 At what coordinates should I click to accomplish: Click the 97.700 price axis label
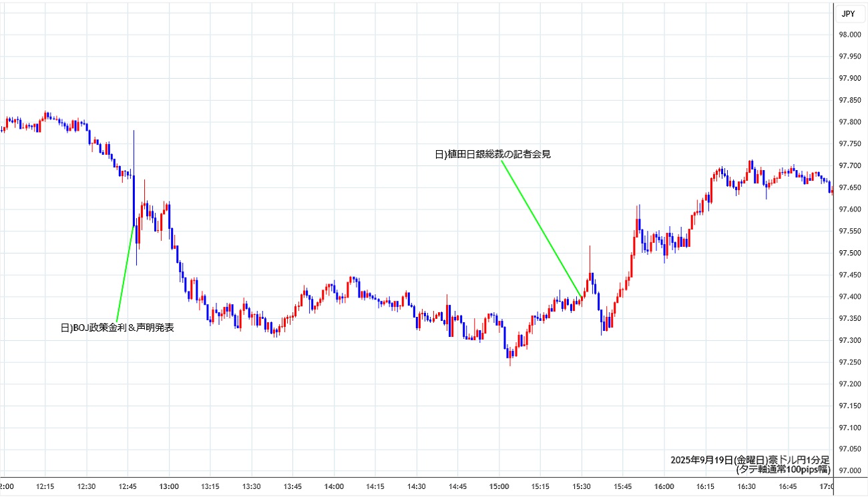[851, 165]
